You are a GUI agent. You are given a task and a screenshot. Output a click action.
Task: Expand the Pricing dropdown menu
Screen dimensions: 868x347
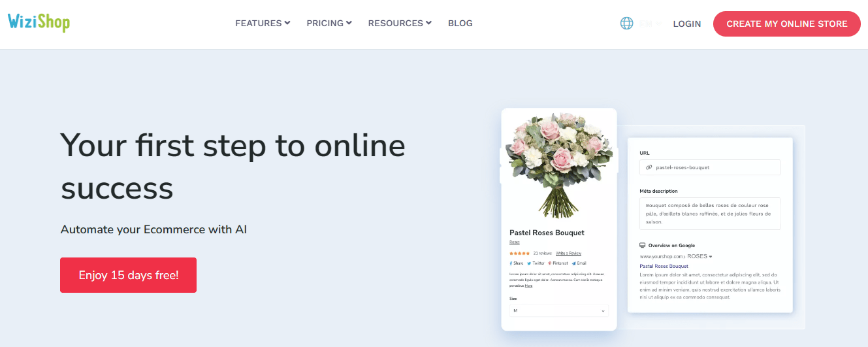click(x=329, y=24)
